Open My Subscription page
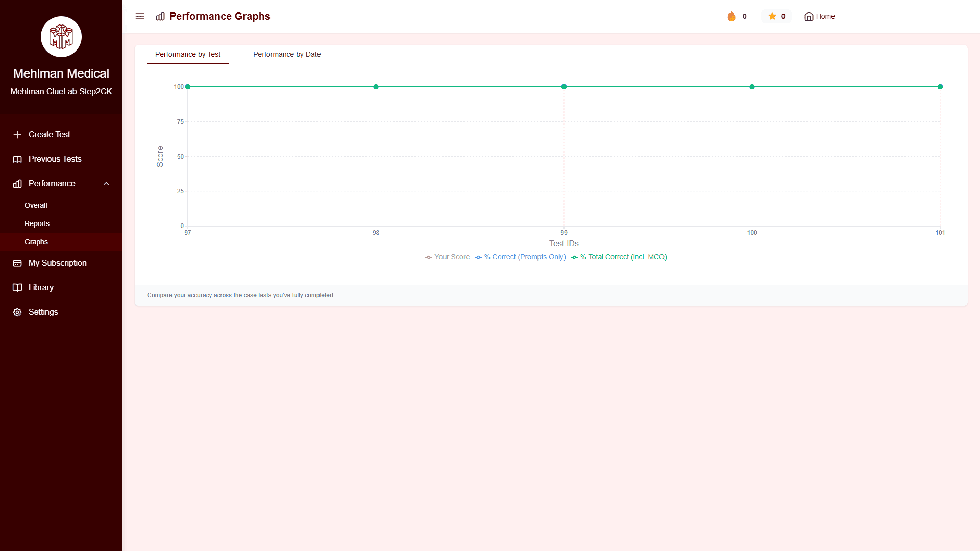Screen dimensions: 980x551 click(58, 263)
